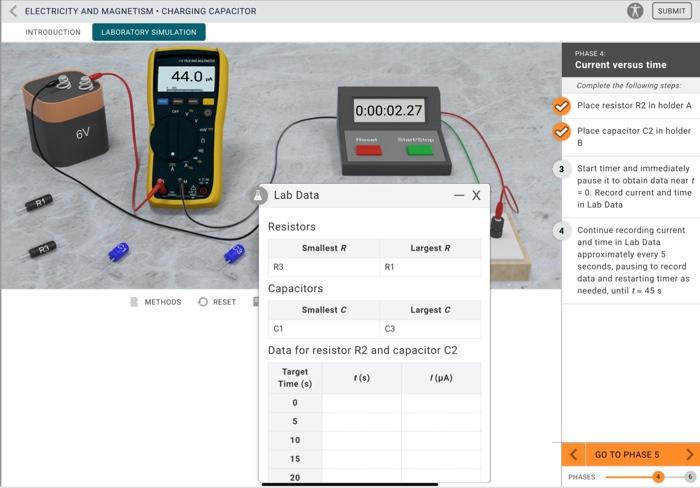Click the Smallest R column header

(x=324, y=248)
